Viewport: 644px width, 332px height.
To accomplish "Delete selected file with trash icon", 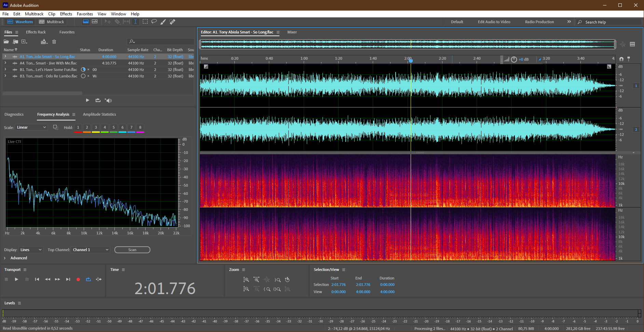I will 54,42.
